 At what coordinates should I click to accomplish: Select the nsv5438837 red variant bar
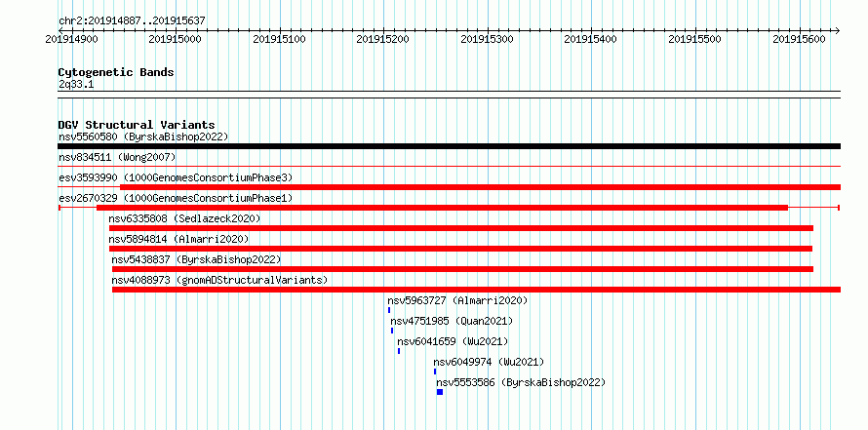pos(463,269)
